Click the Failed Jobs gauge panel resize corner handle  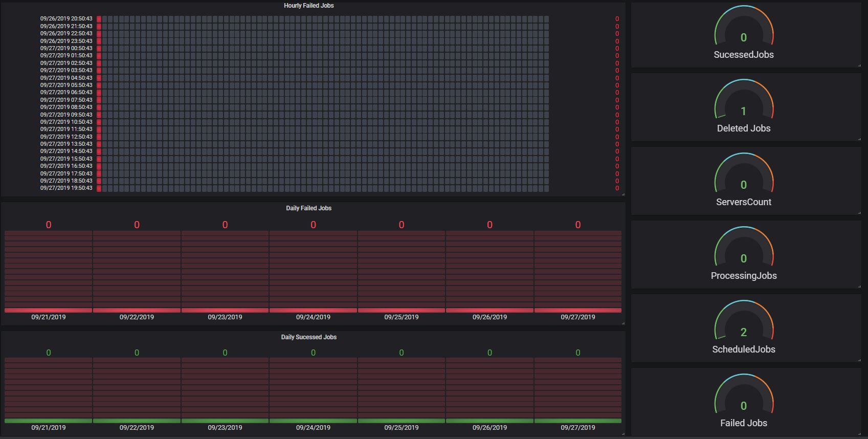pyautogui.click(x=859, y=434)
